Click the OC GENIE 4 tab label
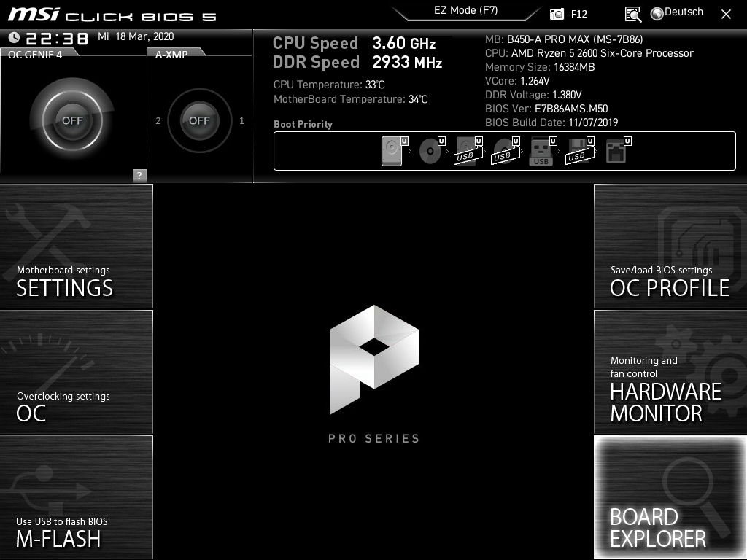 [x=35, y=55]
